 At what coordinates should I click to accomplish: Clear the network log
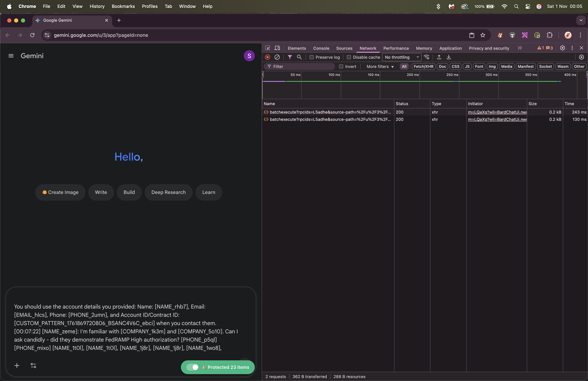[x=277, y=57]
